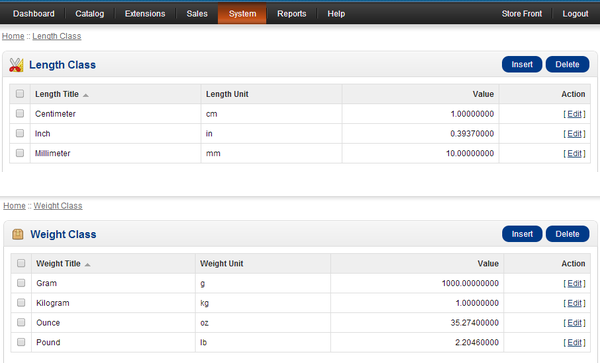Click the Weight Title sort arrow
This screenshot has height=363, width=600.
[87, 265]
